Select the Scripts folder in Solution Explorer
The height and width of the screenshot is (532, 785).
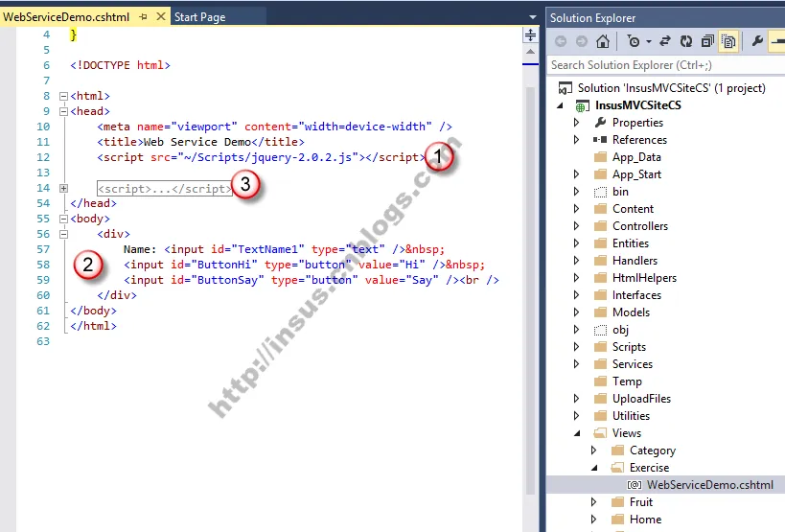[629, 347]
